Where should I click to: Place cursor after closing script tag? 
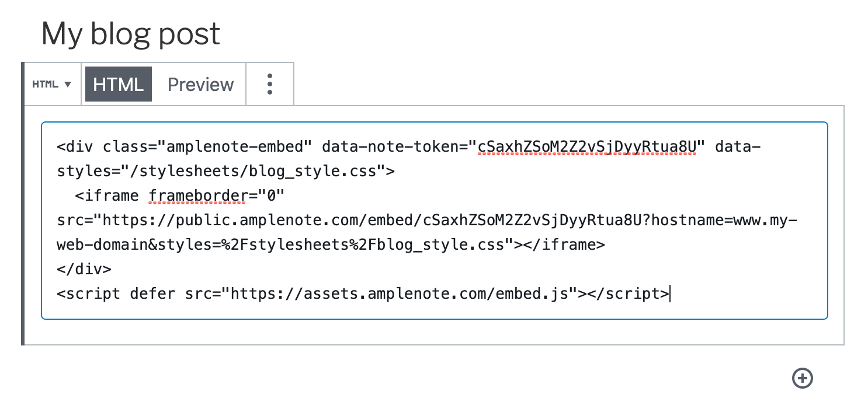(x=671, y=294)
